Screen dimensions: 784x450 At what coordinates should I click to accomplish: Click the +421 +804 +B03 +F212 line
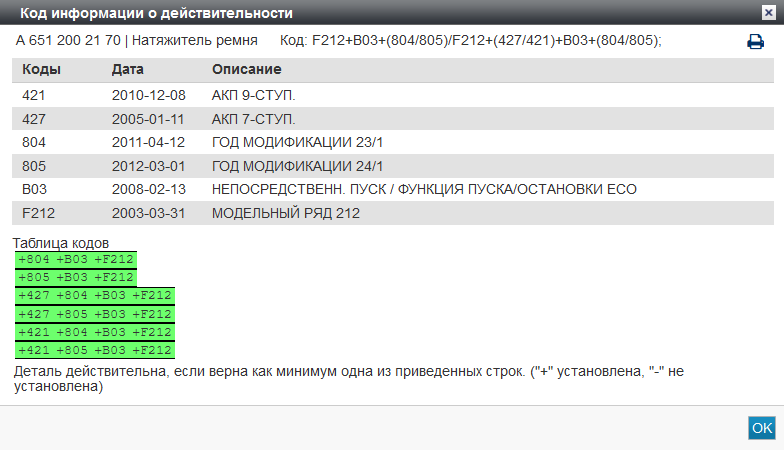click(95, 332)
